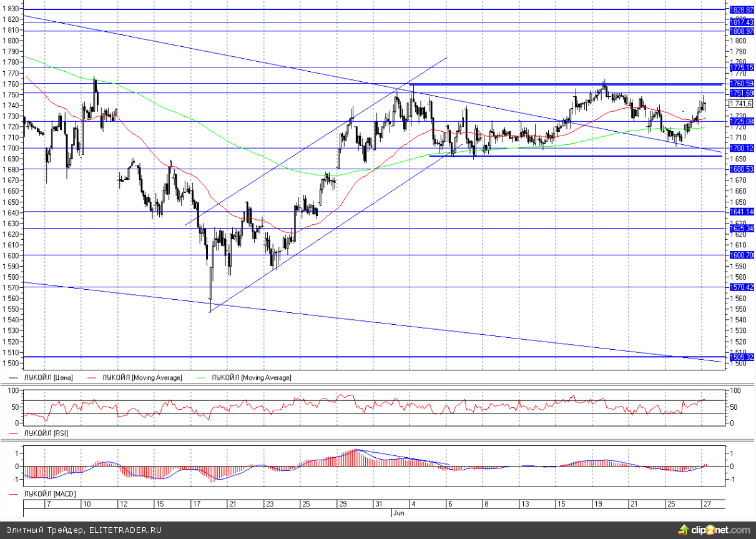This screenshot has width=756, height=539.
Task: Click the 1600.70 support level label
Action: tap(742, 255)
